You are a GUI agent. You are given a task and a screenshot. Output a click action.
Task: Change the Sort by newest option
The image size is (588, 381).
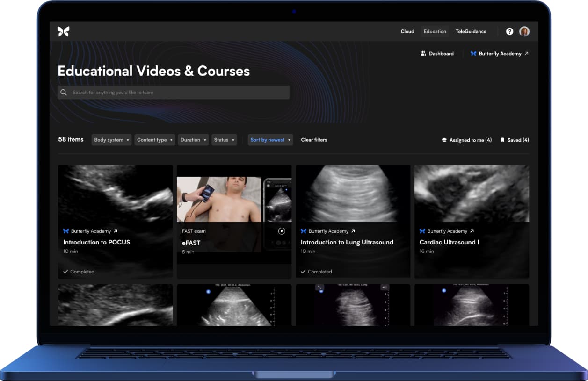pos(270,140)
